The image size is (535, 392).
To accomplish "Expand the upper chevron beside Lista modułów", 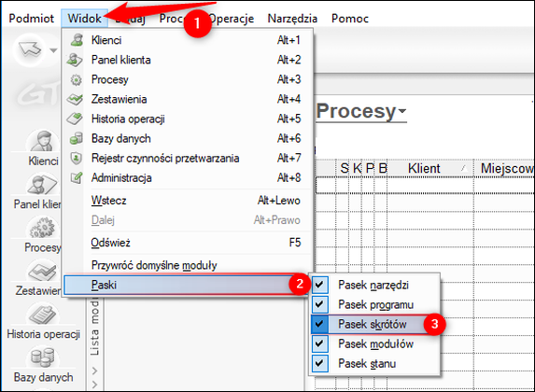I will (94, 371).
